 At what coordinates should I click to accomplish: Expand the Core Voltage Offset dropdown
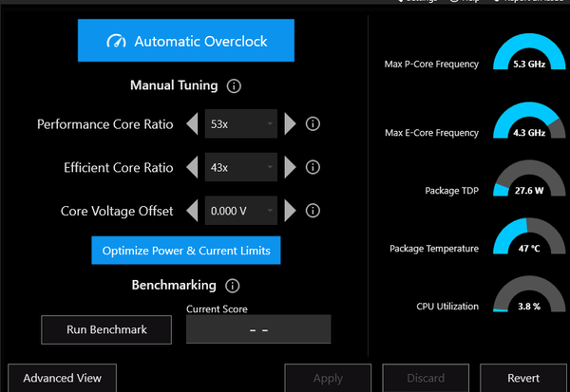pos(241,211)
